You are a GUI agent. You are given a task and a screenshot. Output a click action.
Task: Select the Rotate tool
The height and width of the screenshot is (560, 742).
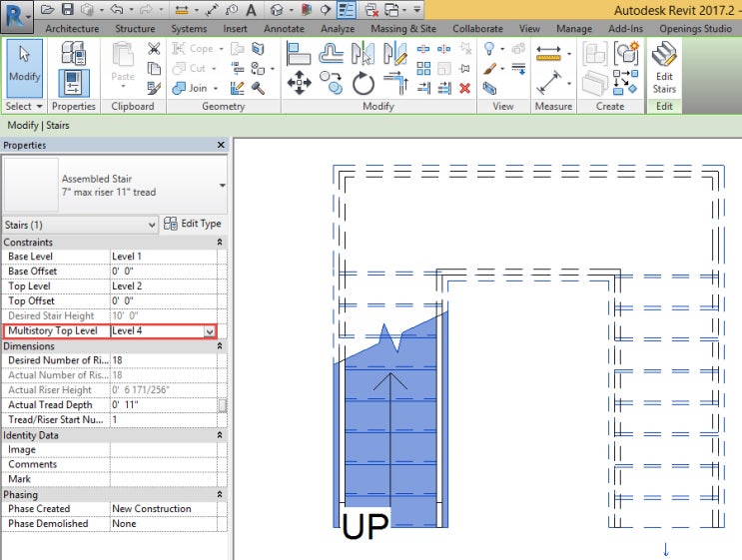[x=363, y=83]
